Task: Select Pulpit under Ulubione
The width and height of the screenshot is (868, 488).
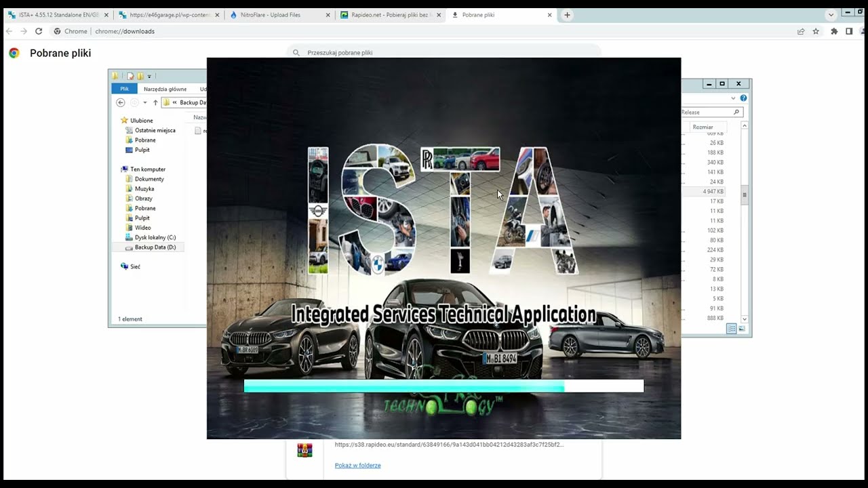Action: point(142,150)
